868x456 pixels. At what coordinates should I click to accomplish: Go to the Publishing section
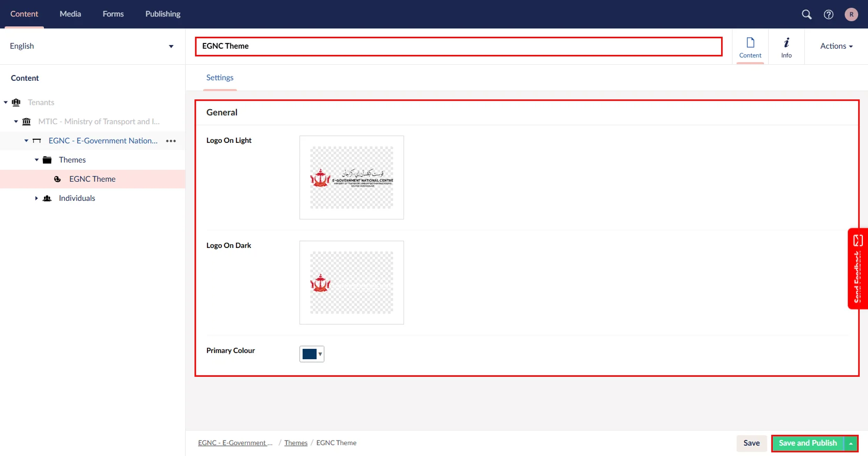click(162, 14)
